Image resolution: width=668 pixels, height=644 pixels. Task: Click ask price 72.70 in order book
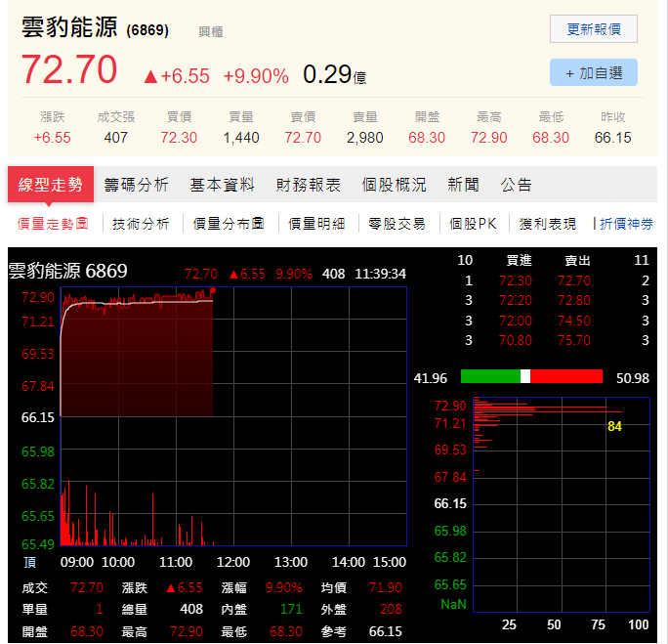574,280
